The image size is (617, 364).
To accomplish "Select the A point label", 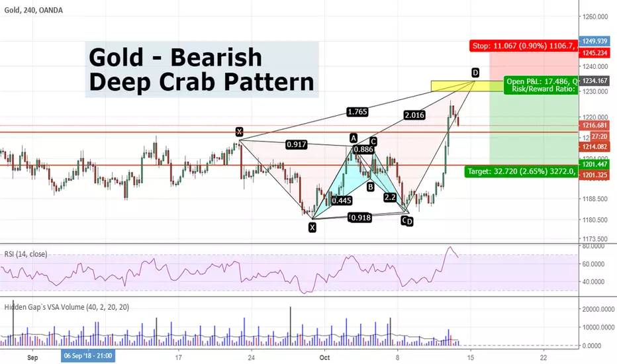I will 354,138.
